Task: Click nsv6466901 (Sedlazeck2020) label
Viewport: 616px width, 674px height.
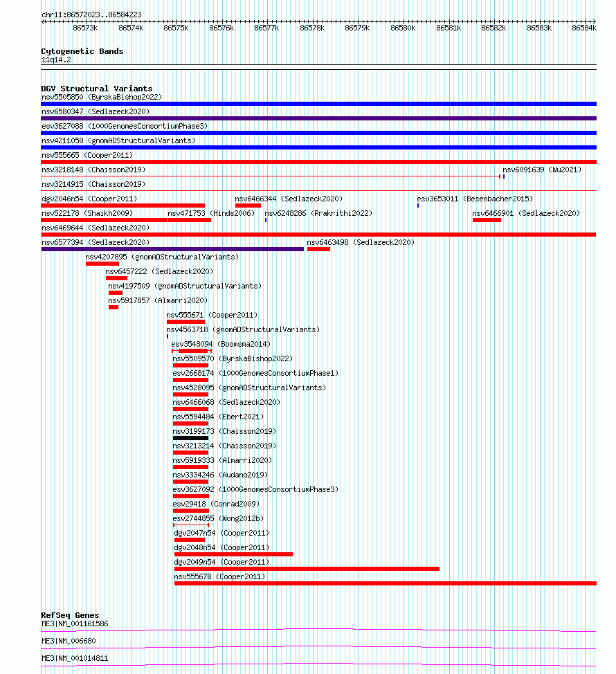Action: click(526, 214)
